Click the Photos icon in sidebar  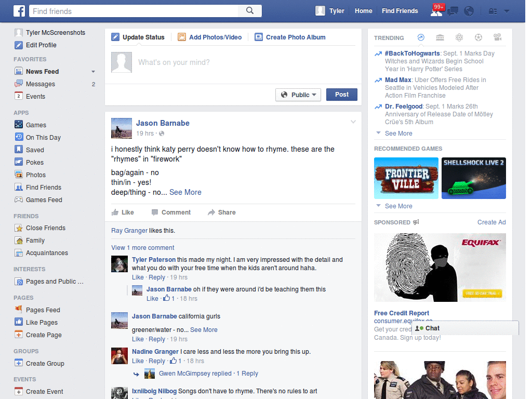(19, 175)
